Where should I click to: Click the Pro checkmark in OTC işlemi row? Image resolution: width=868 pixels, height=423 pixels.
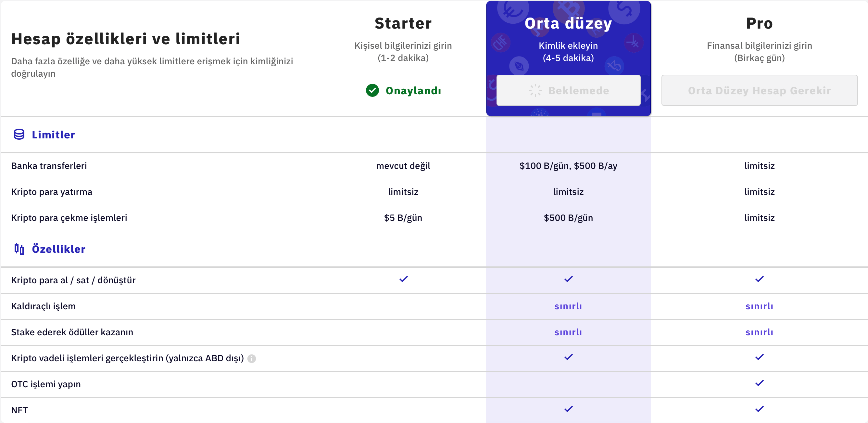click(759, 383)
